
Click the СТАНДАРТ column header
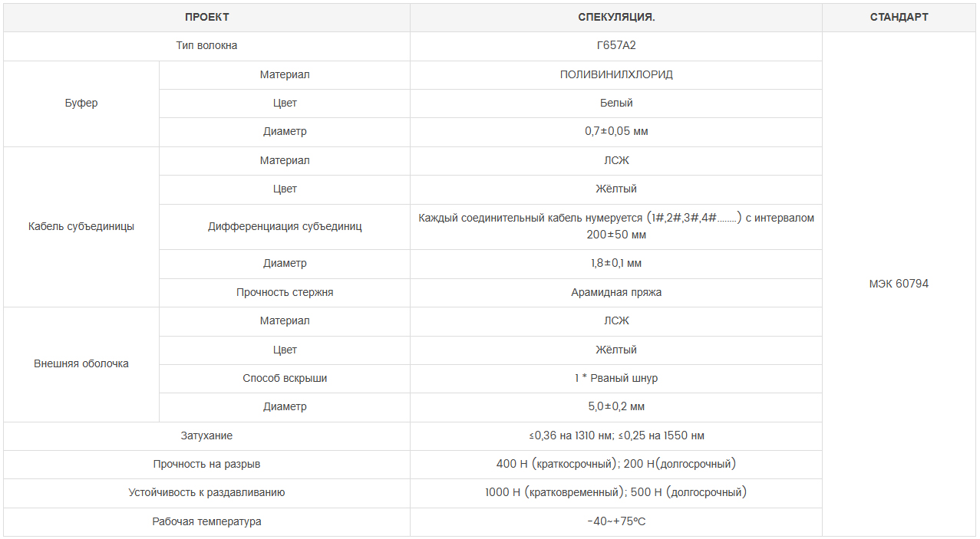(x=899, y=17)
